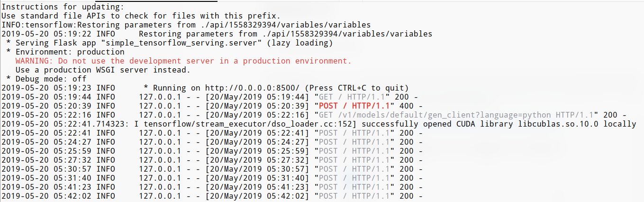Click the 05:25:59 POST request log entry
The image size is (644, 202).
(x=212, y=151)
